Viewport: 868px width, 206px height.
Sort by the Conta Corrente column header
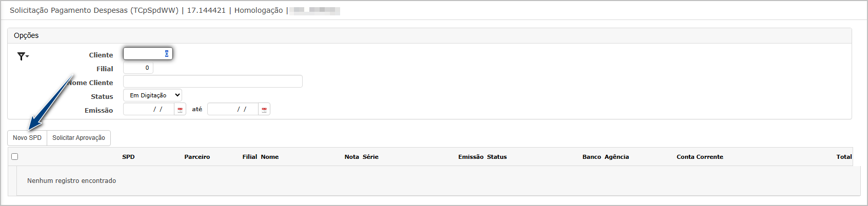(x=700, y=157)
